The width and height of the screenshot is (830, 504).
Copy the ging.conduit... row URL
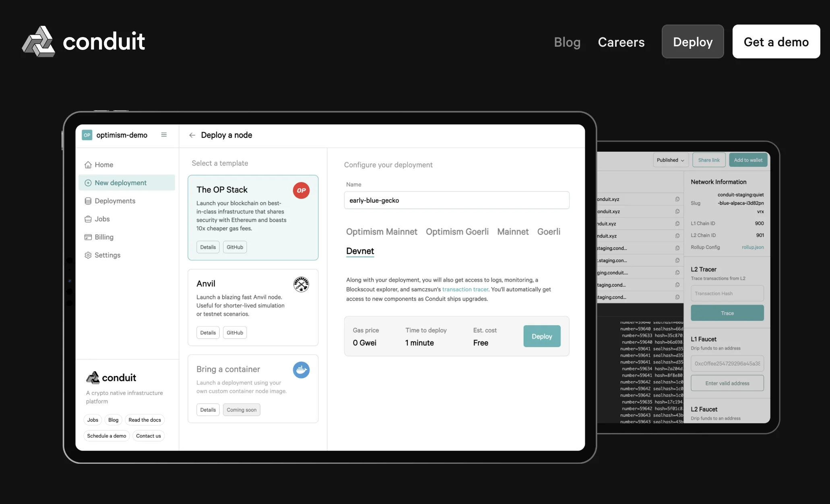tap(677, 273)
